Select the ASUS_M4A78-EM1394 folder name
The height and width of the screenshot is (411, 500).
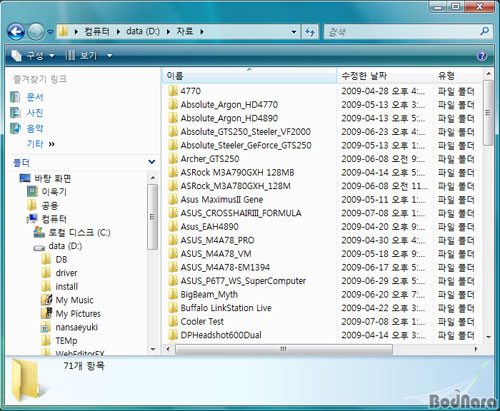coord(225,267)
